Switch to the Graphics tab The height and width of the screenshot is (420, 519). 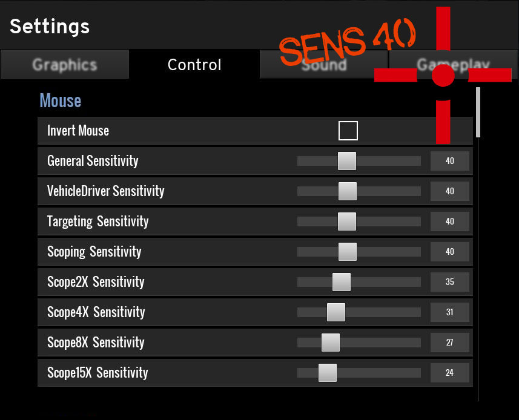click(65, 64)
